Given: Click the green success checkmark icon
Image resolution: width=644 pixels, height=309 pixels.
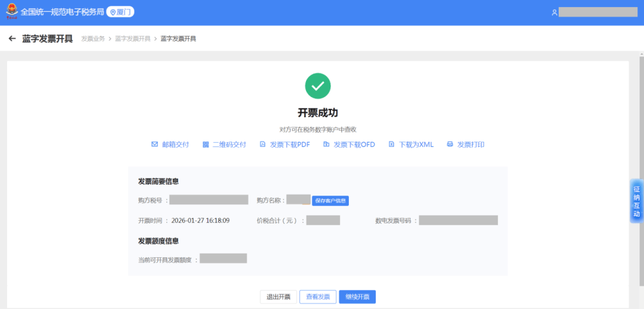Looking at the screenshot, I should (x=318, y=86).
